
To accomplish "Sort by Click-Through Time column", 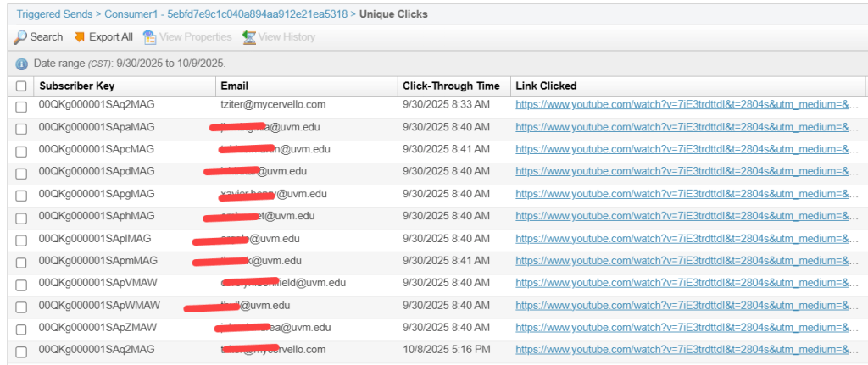I will point(451,86).
